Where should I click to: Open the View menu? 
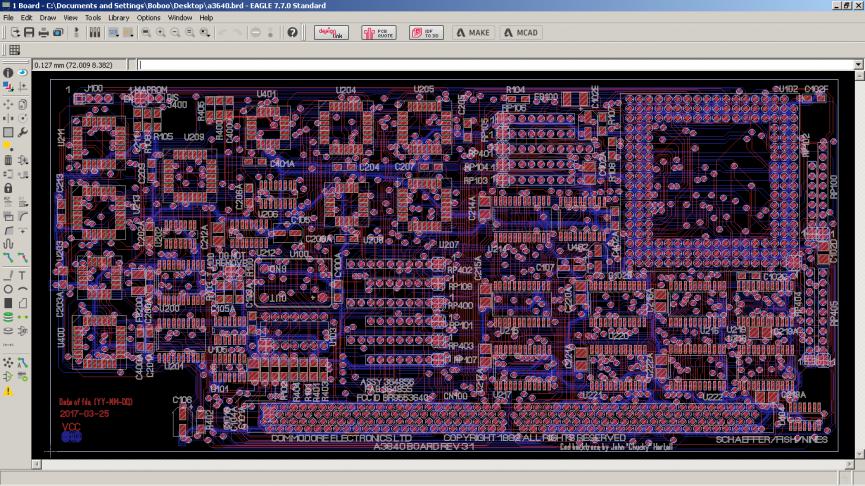tap(71, 18)
